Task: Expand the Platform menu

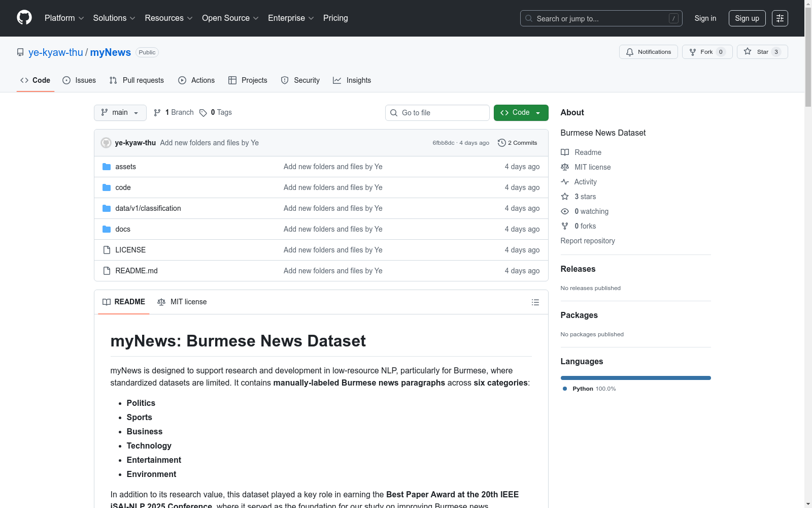Action: click(x=64, y=18)
